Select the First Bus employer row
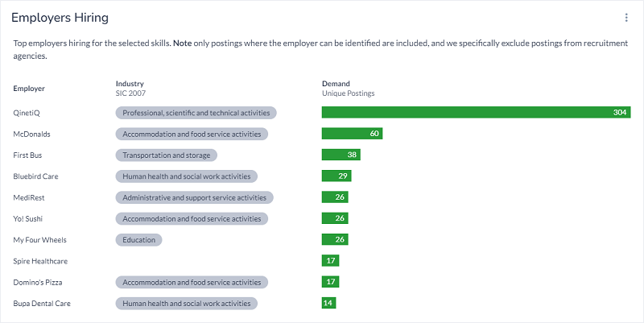The height and width of the screenshot is (323, 644). click(28, 155)
